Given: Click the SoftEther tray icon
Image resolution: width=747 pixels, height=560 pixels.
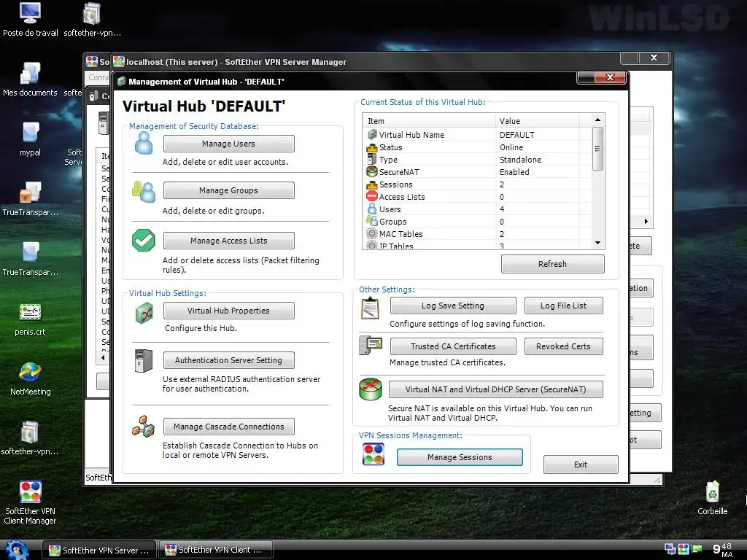Looking at the screenshot, I should [684, 549].
